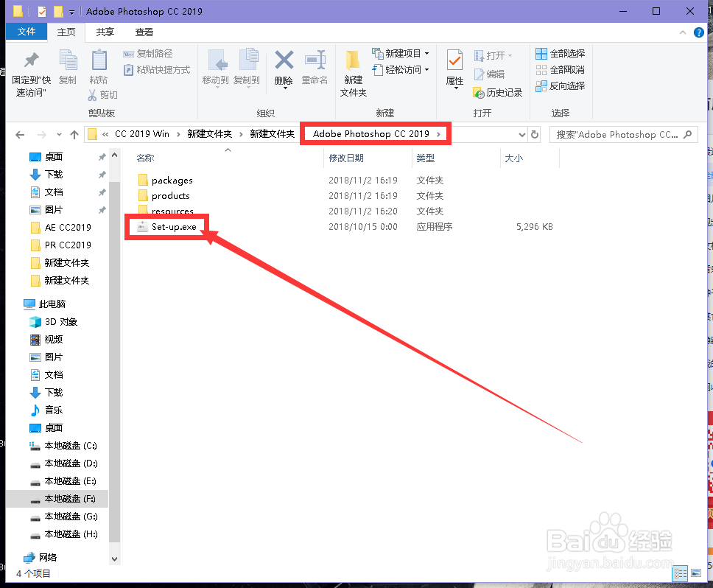
Task: Click the Rename (重命名) icon
Action: pos(315,60)
